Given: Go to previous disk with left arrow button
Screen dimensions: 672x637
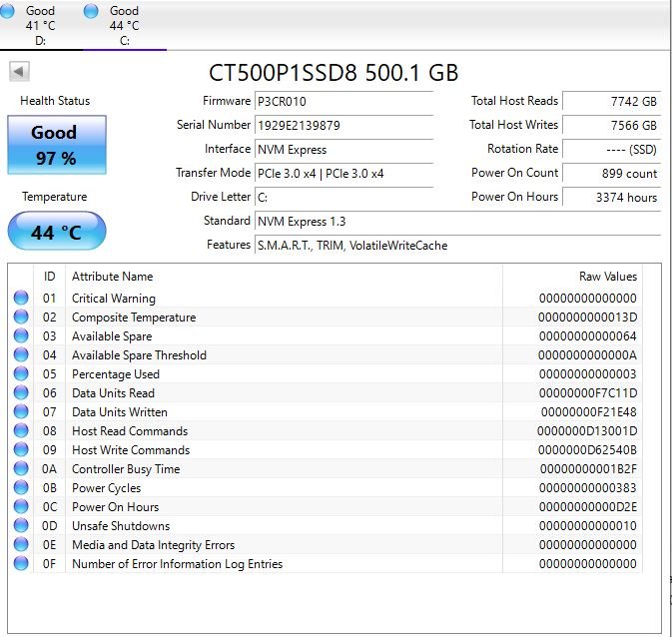Looking at the screenshot, I should (19, 72).
